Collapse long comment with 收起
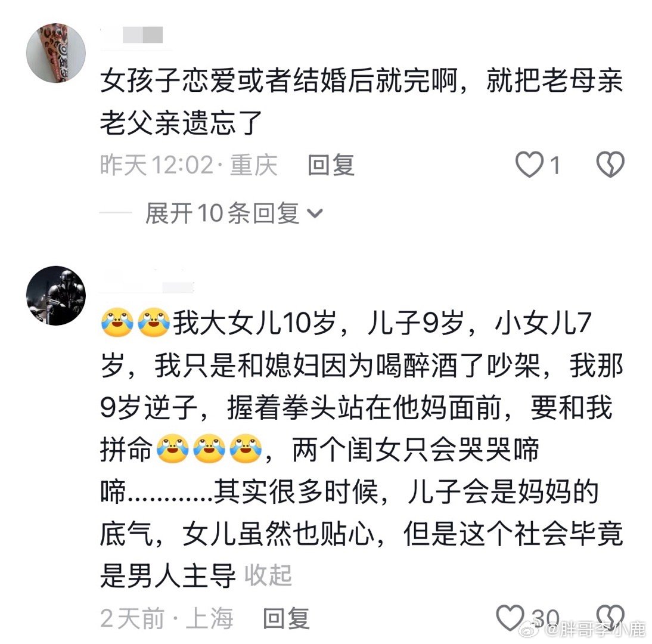 click(268, 575)
